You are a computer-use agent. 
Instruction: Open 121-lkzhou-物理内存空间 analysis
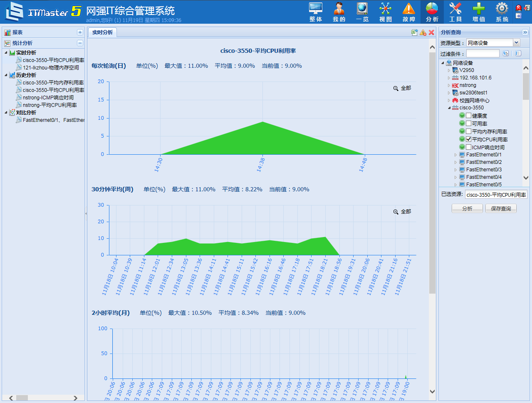pos(51,68)
